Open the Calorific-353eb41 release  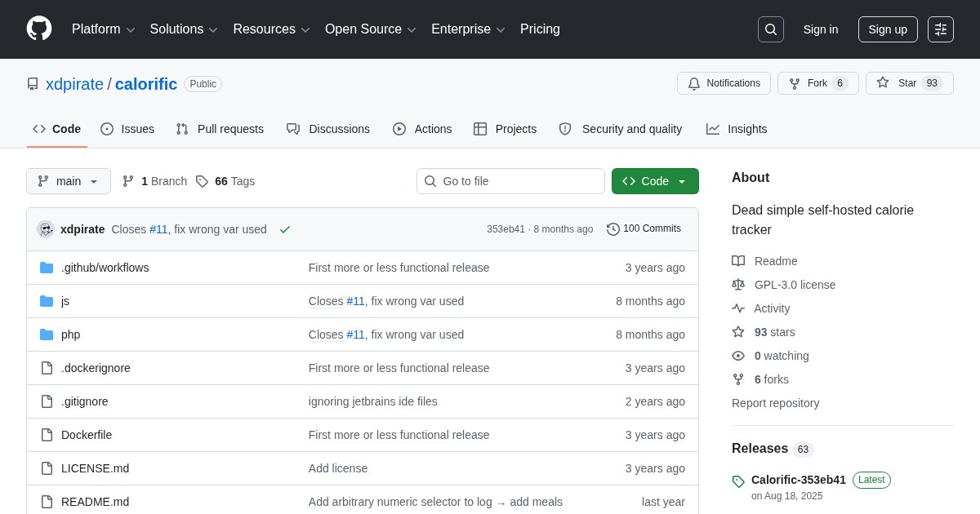799,480
